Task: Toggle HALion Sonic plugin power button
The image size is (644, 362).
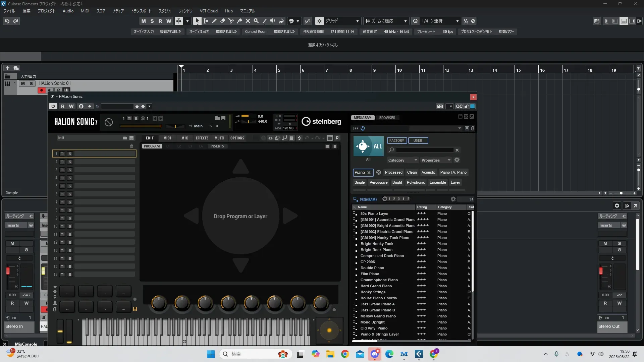Action: [x=53, y=106]
